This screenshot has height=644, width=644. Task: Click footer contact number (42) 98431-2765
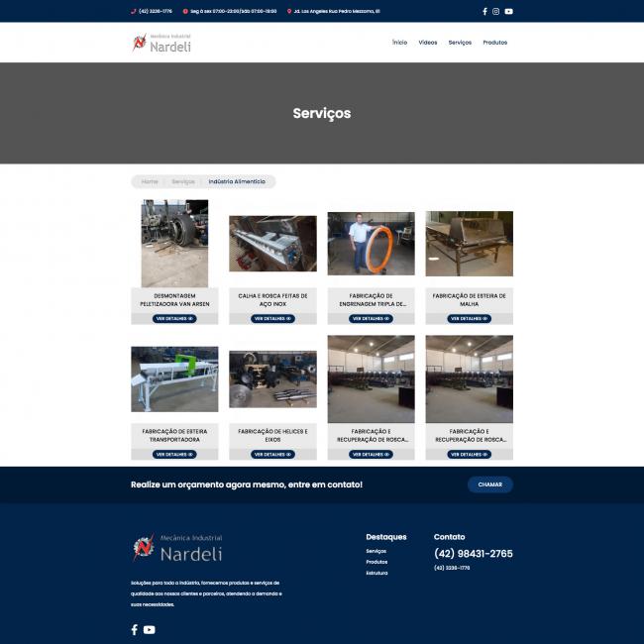pos(474,554)
